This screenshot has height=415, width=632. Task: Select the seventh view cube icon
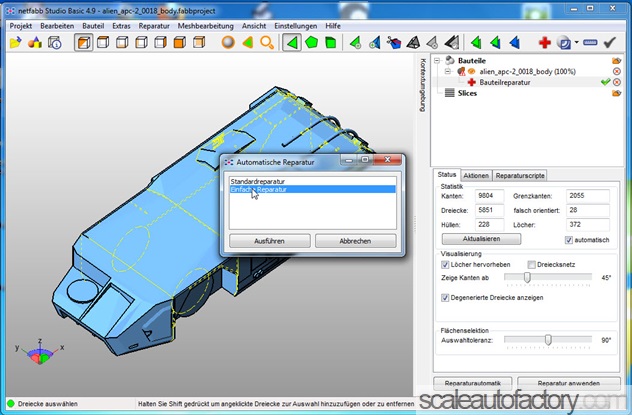tap(199, 42)
